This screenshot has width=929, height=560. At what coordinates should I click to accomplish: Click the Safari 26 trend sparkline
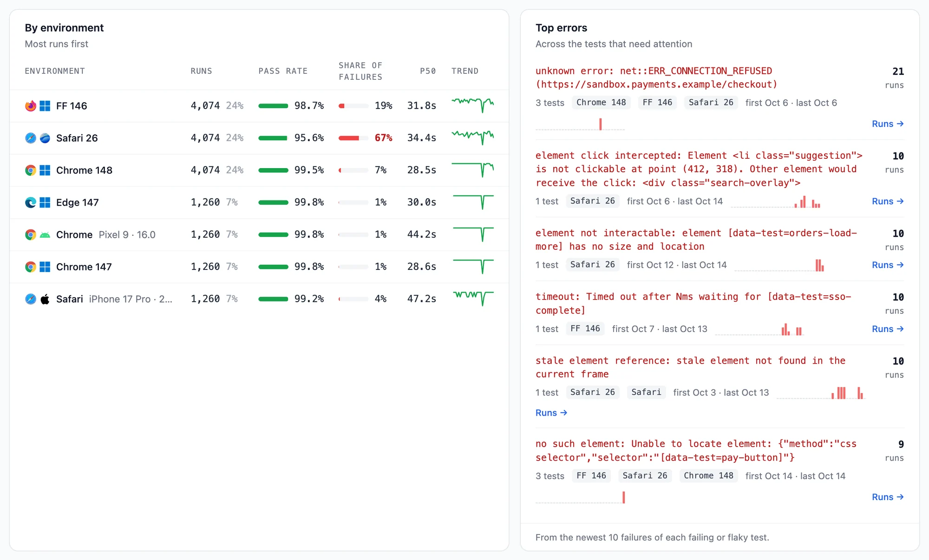click(473, 137)
